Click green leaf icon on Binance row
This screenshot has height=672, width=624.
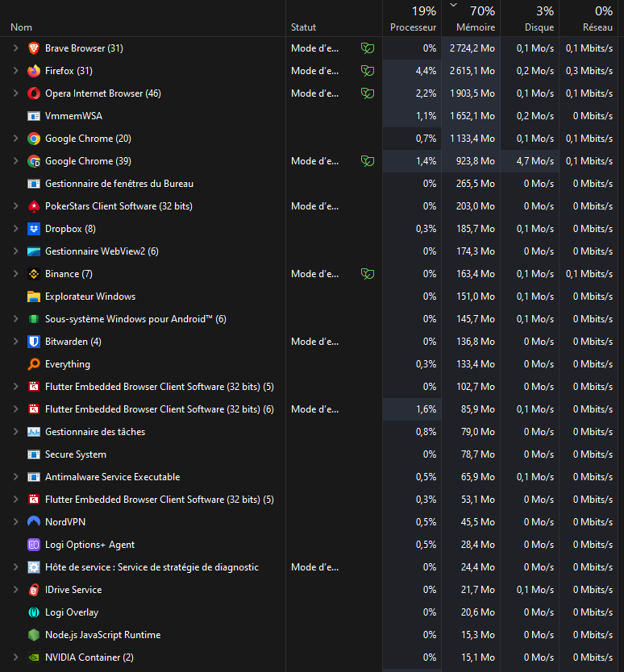368,274
